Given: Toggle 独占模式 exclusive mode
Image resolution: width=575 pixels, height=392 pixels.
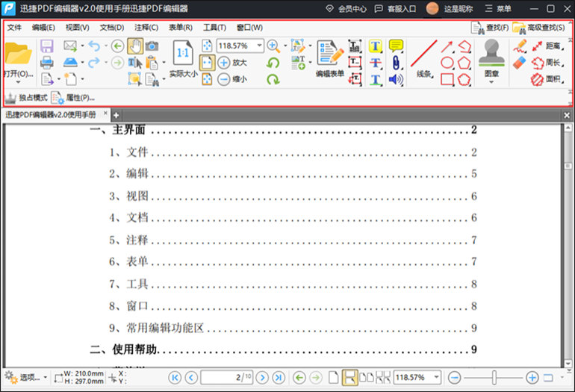Looking at the screenshot, I should coord(26,98).
